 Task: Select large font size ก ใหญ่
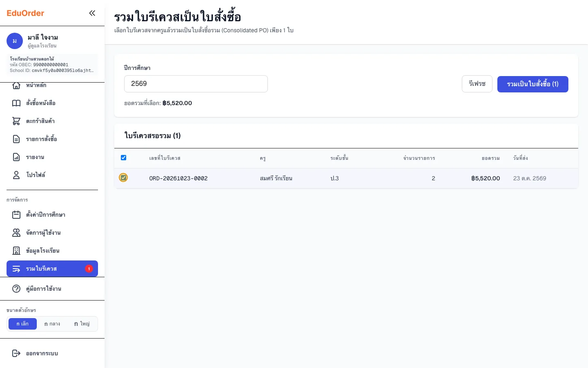pos(82,324)
